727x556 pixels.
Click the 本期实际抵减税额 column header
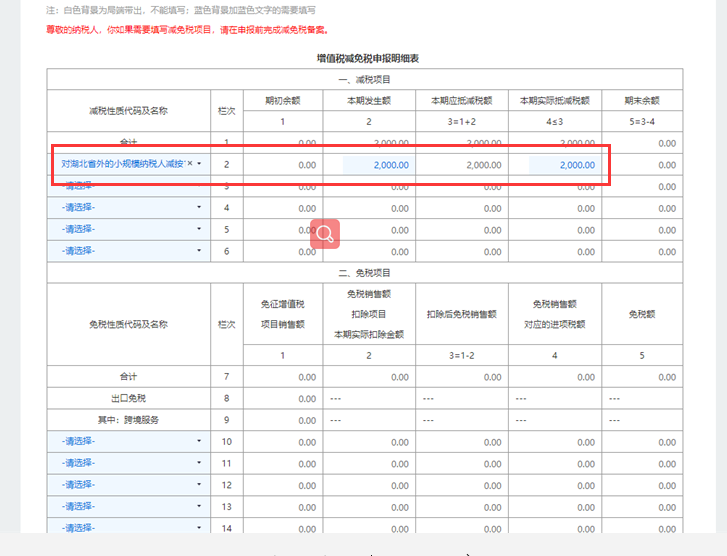tap(555, 101)
